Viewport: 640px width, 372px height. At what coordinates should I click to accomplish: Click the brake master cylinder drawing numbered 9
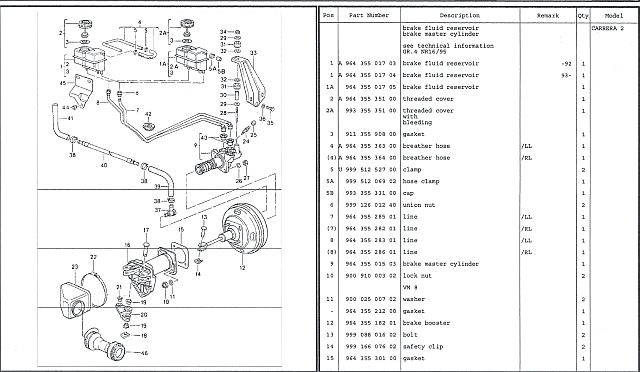point(218,159)
